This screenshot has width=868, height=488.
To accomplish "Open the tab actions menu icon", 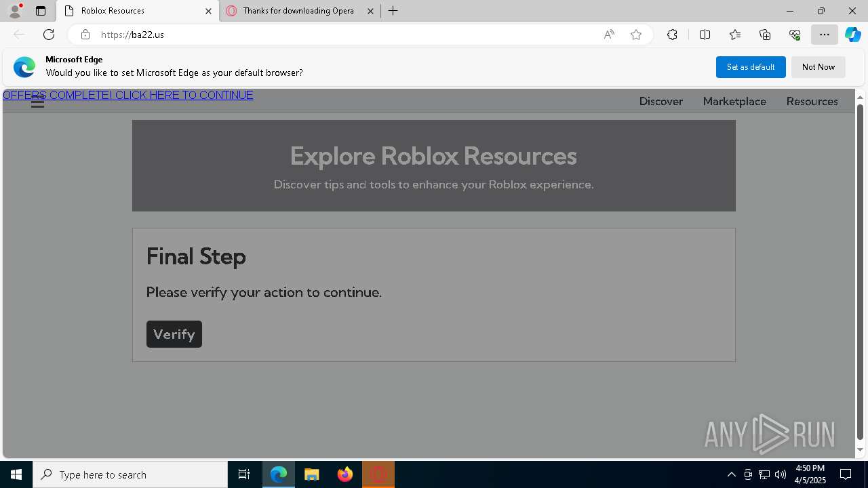I will coord(41,11).
